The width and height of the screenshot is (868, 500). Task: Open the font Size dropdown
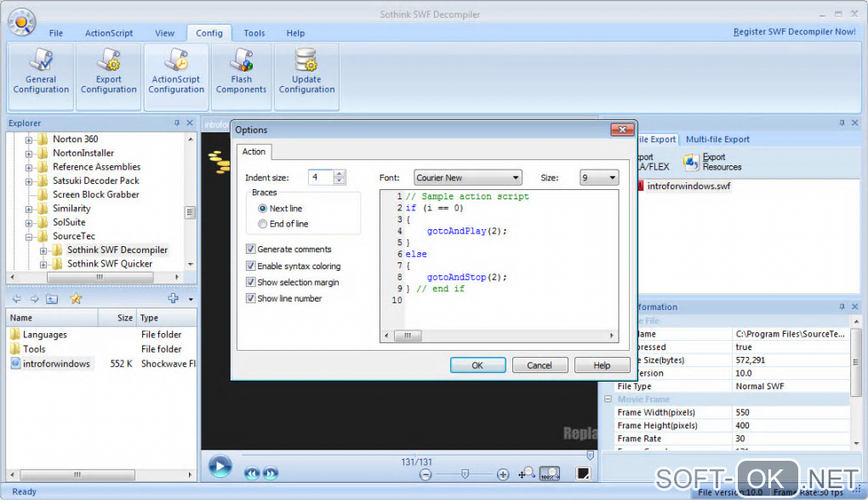point(599,178)
